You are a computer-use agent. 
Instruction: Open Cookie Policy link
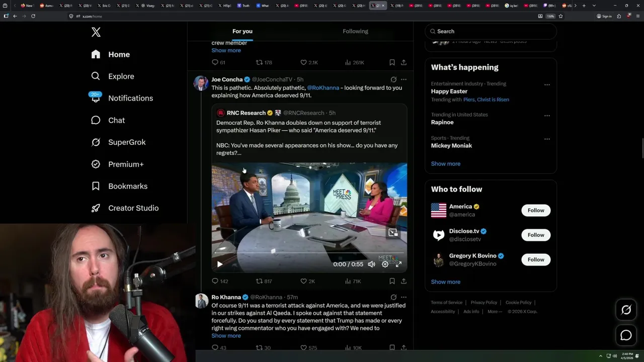click(x=518, y=303)
